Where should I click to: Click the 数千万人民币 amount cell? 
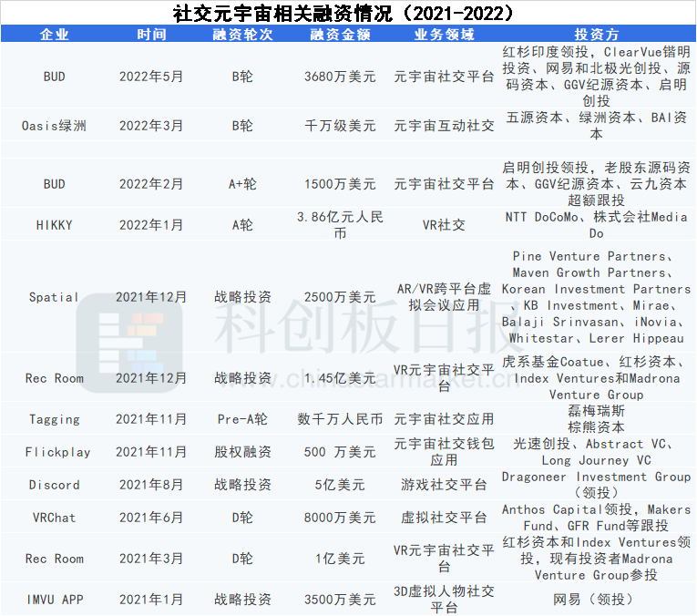coord(340,419)
